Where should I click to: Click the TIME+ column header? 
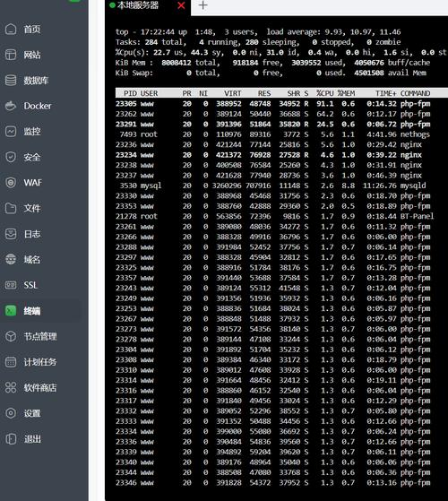click(x=386, y=93)
